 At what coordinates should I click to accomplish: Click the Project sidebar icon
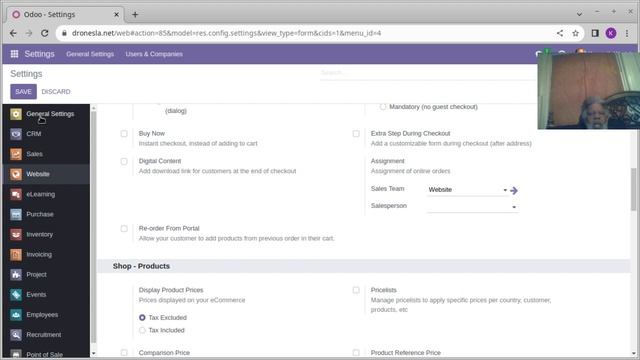[16, 275]
